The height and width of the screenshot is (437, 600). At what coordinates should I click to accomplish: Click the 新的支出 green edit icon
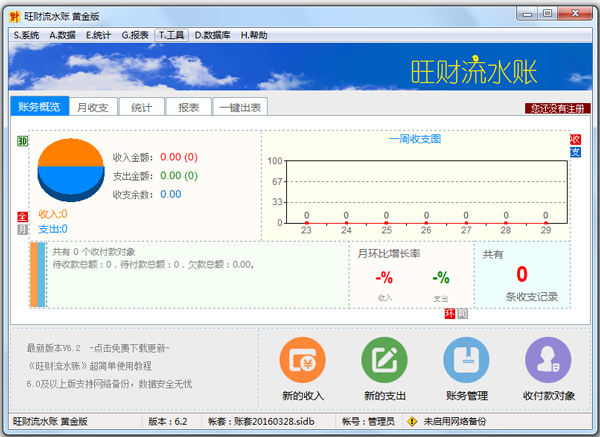[x=385, y=360]
